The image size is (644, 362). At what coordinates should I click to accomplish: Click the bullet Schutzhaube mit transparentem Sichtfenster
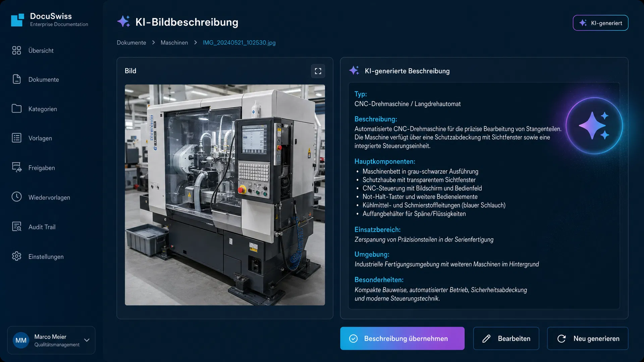(x=419, y=180)
